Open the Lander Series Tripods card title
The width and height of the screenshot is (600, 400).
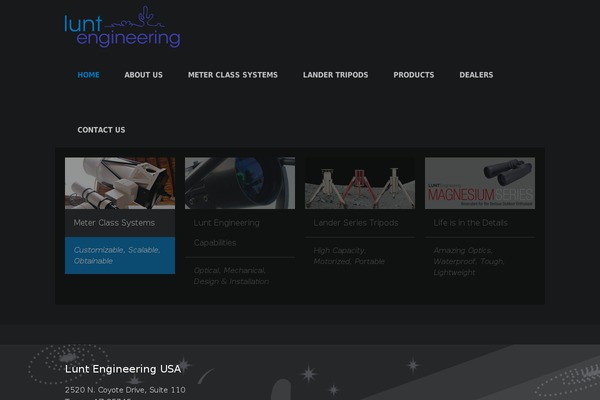click(x=356, y=223)
